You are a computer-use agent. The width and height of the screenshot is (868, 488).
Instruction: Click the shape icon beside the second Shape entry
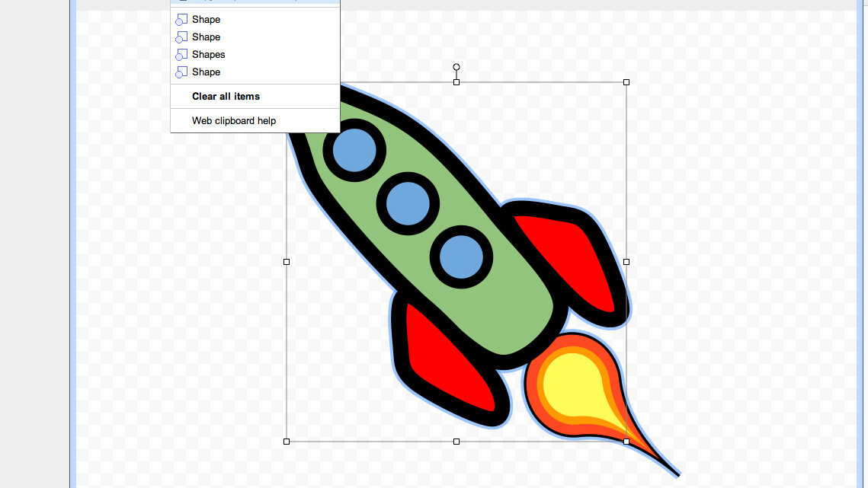pyautogui.click(x=181, y=37)
